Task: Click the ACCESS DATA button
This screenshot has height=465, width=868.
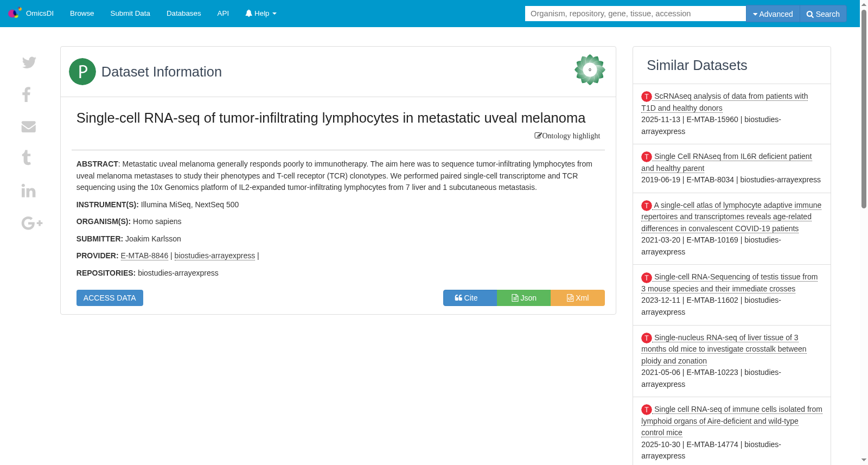Action: click(x=110, y=298)
